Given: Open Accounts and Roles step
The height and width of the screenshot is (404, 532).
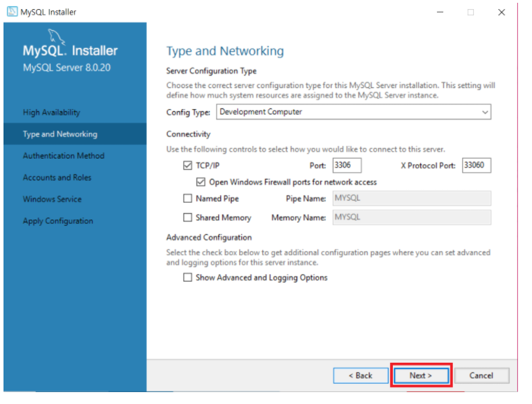Looking at the screenshot, I should pyautogui.click(x=57, y=178).
